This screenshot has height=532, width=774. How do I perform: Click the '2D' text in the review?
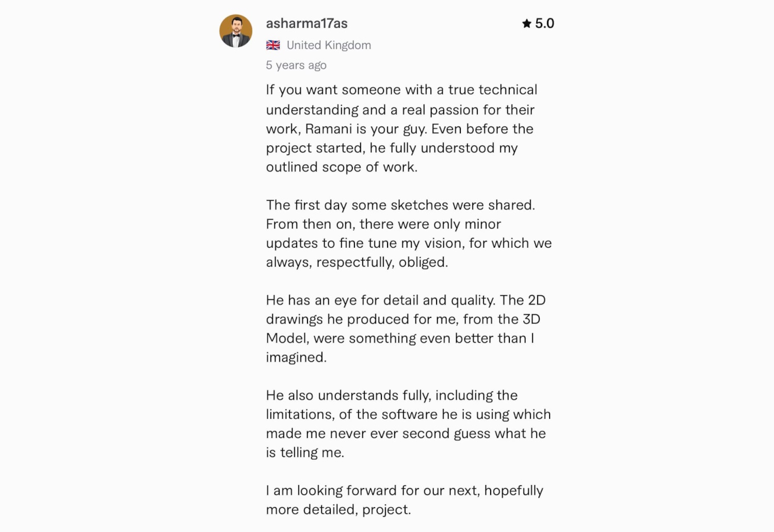[537, 300]
